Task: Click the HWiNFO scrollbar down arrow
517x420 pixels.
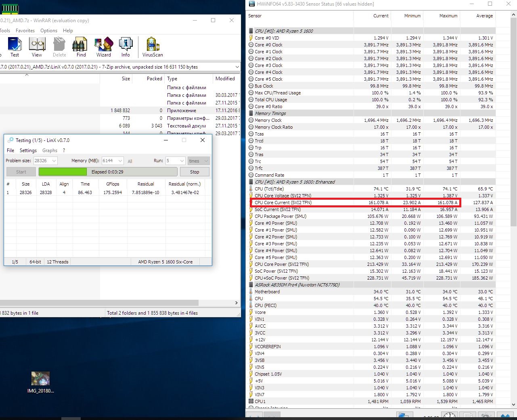Action: pos(514,405)
